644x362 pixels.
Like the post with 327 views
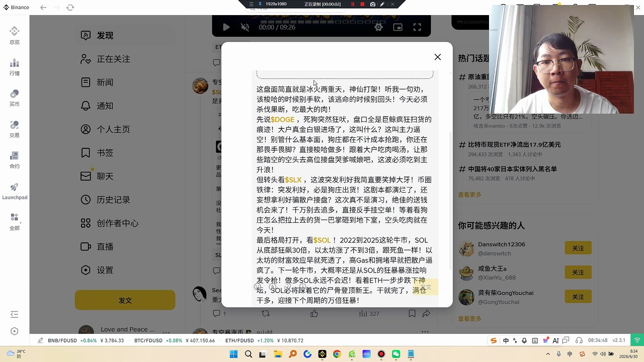pyautogui.click(x=314, y=313)
